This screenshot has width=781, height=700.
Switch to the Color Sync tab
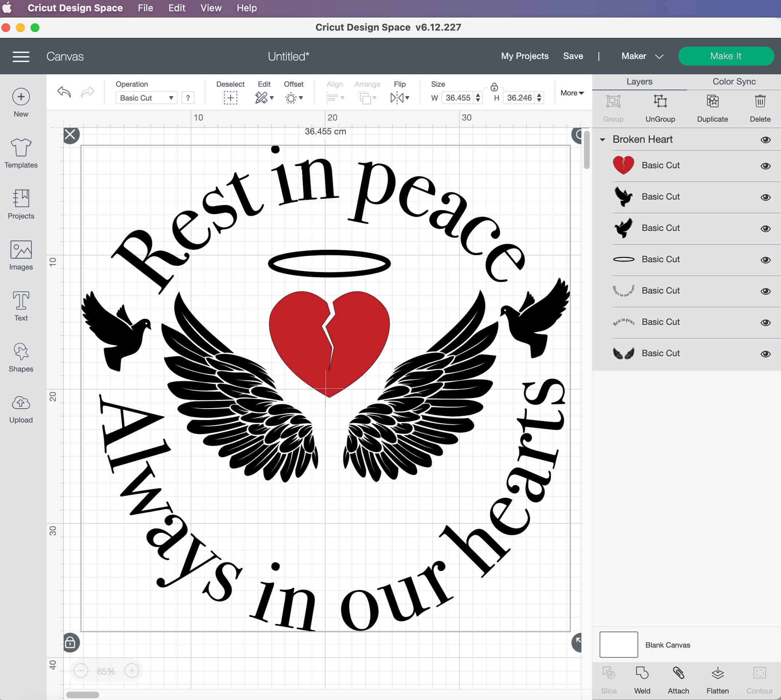tap(733, 81)
